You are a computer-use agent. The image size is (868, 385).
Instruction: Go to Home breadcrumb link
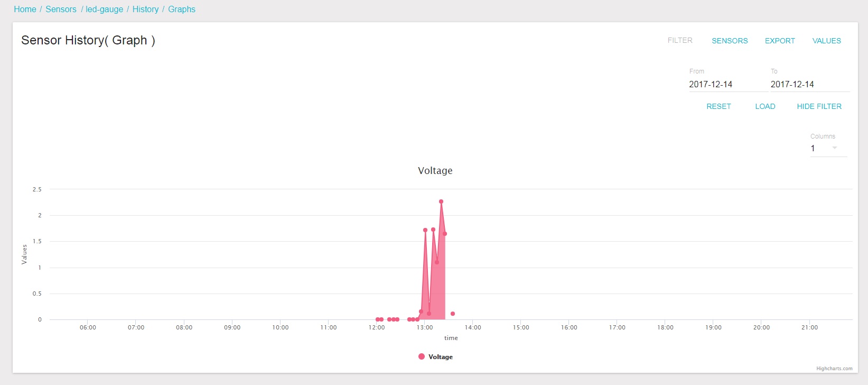click(x=25, y=9)
